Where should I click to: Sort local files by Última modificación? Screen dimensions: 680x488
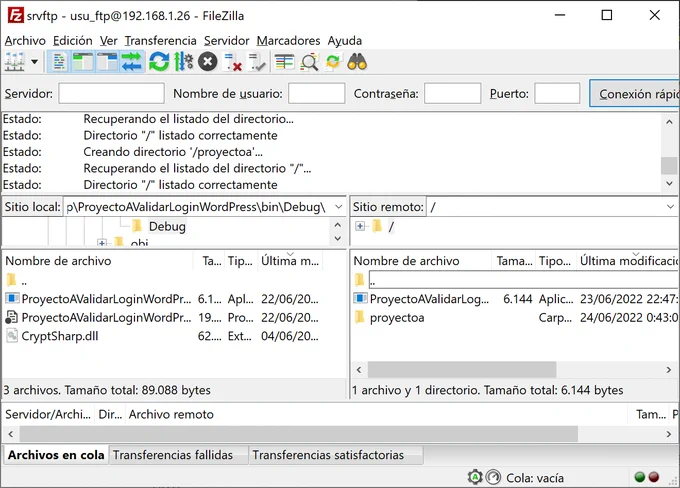click(290, 261)
